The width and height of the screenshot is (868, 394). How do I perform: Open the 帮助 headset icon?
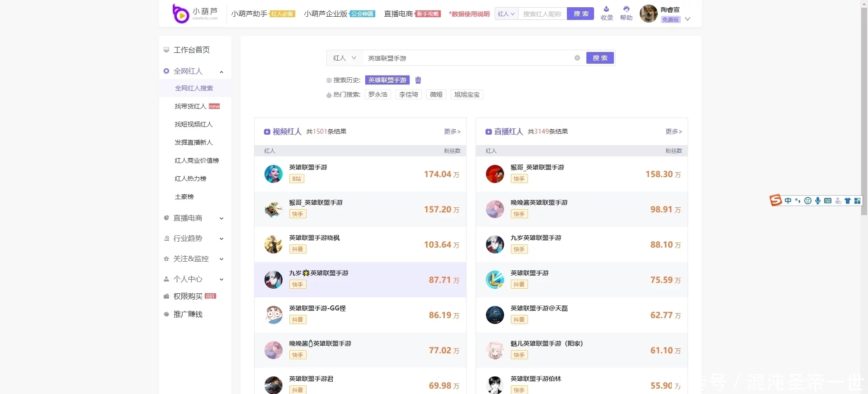[626, 9]
